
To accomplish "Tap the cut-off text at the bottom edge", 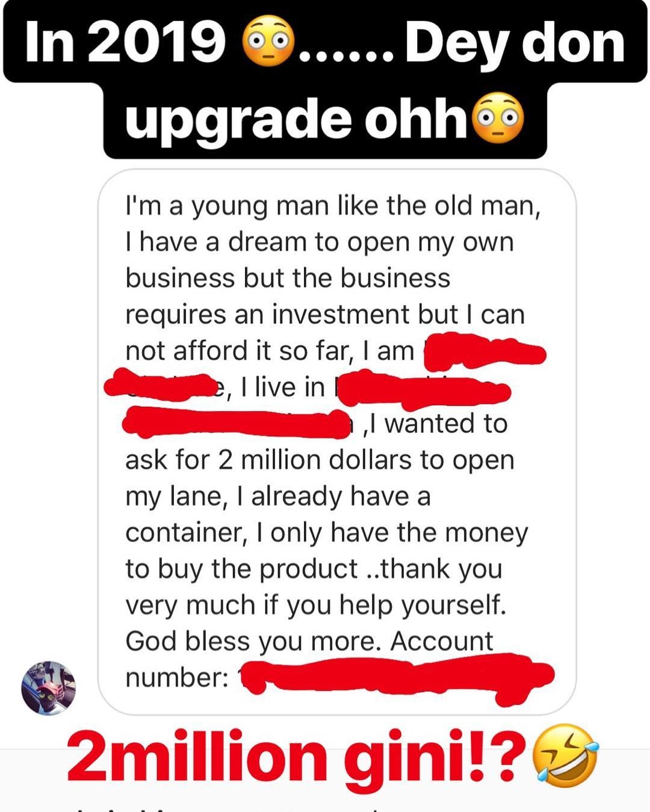I will [x=229, y=808].
